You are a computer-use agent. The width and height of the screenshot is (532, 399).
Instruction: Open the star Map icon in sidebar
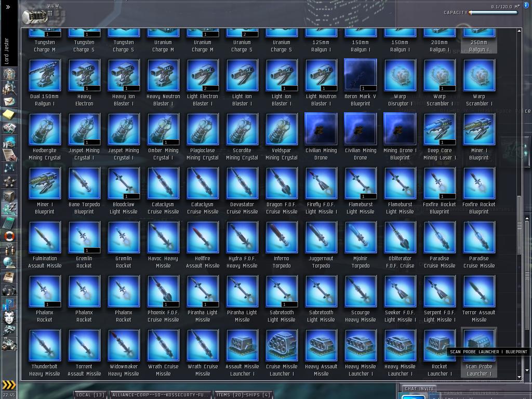tap(9, 169)
